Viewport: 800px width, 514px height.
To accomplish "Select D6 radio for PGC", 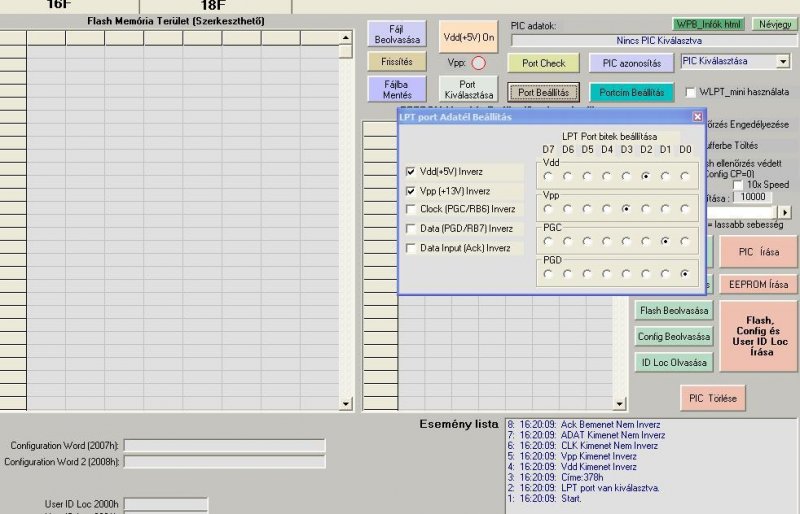I will pos(568,241).
